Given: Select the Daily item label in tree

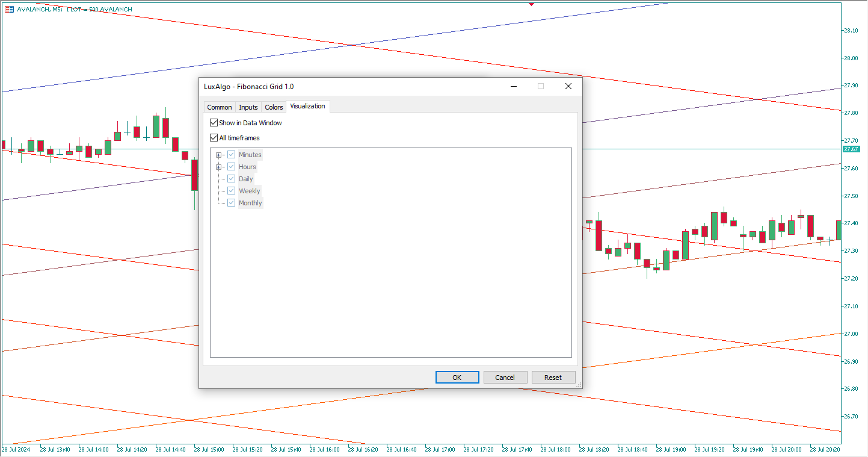Looking at the screenshot, I should pyautogui.click(x=245, y=179).
